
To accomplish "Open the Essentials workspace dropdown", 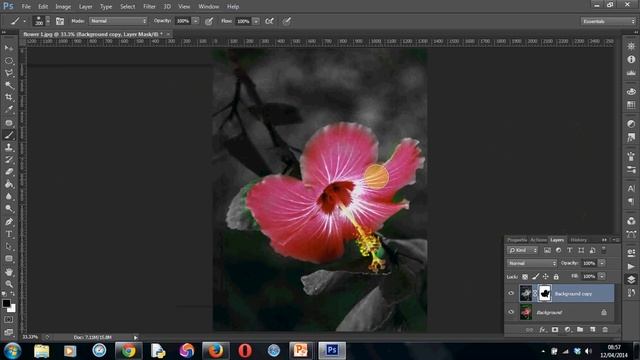I will [608, 21].
